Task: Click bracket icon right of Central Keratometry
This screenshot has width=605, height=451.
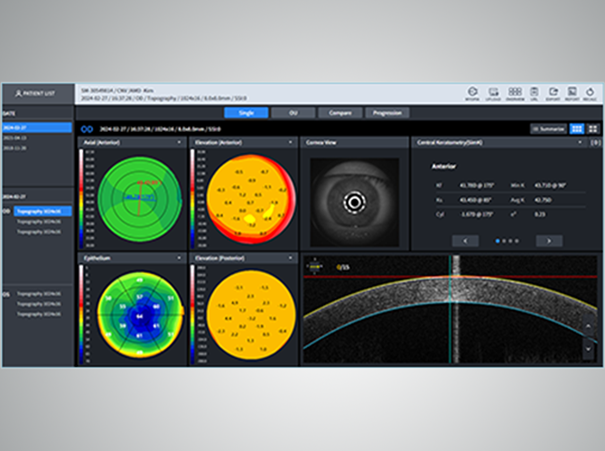Action: 595,142
